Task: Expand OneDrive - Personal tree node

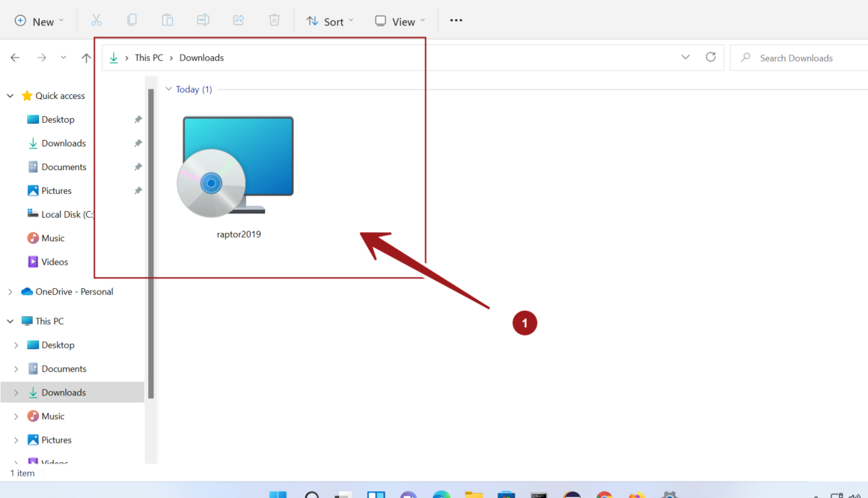Action: pos(10,292)
